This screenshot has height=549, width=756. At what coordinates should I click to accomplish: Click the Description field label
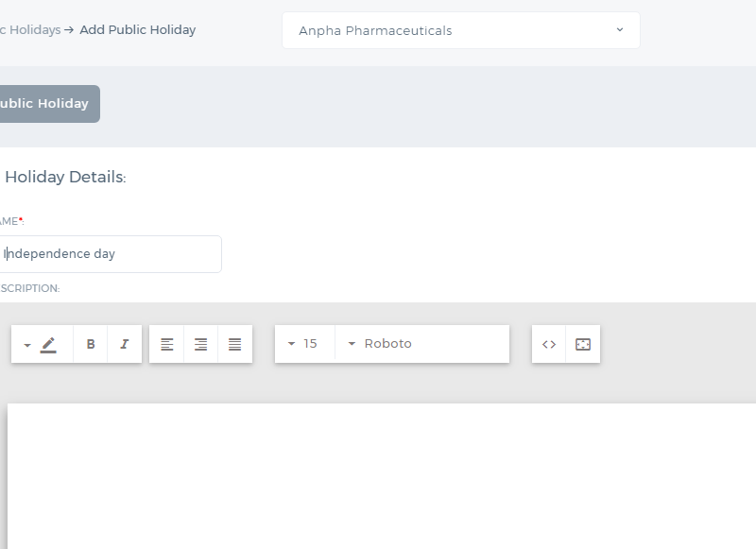pos(30,288)
